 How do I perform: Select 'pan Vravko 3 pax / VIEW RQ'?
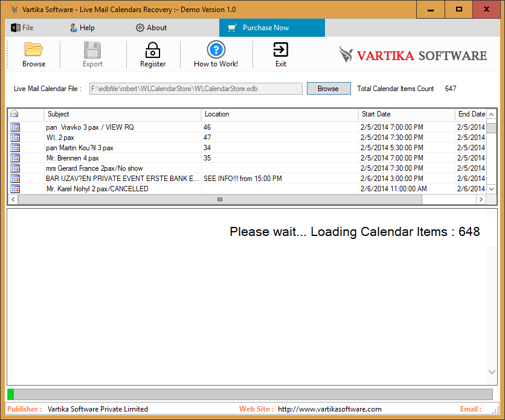click(90, 127)
